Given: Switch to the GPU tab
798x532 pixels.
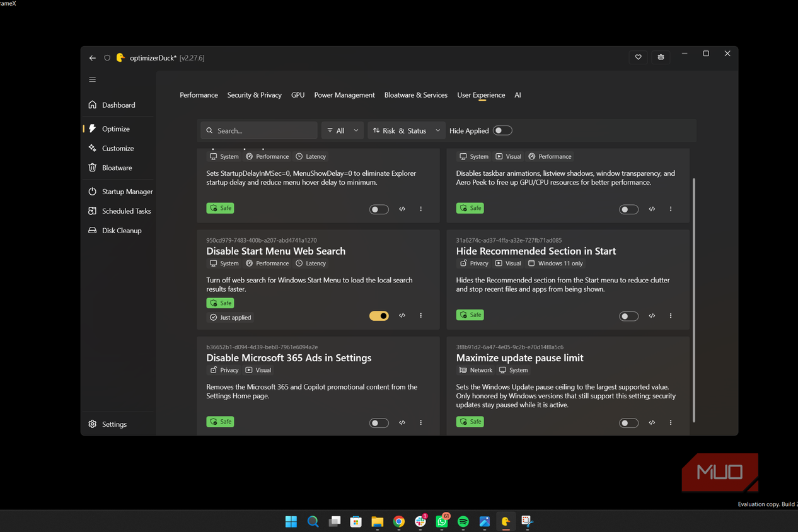Looking at the screenshot, I should [298, 95].
